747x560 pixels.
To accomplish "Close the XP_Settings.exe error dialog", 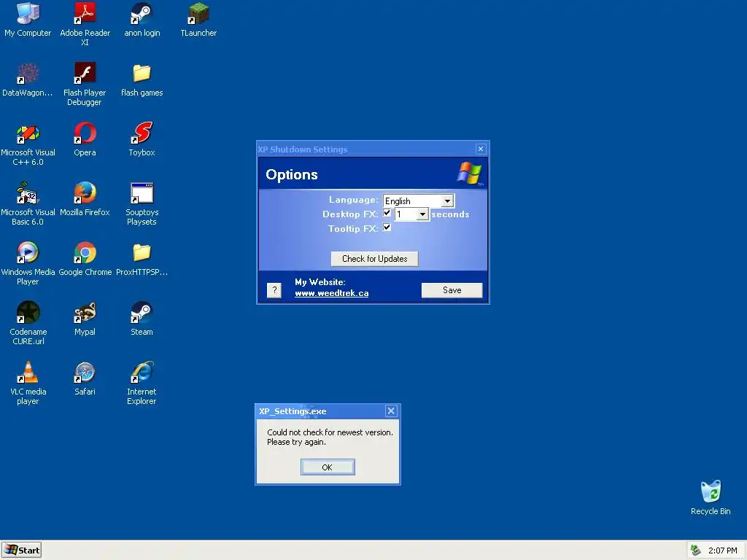I will pos(391,411).
